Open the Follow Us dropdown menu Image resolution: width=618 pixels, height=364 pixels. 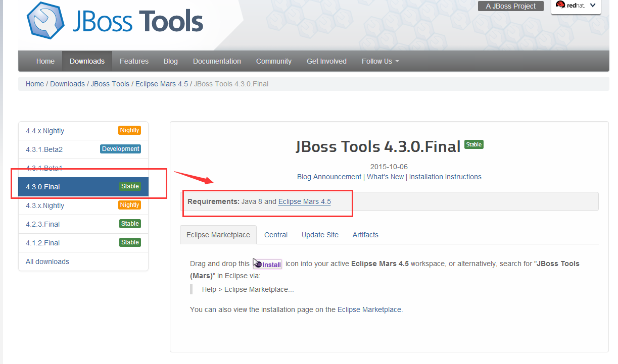(x=380, y=61)
